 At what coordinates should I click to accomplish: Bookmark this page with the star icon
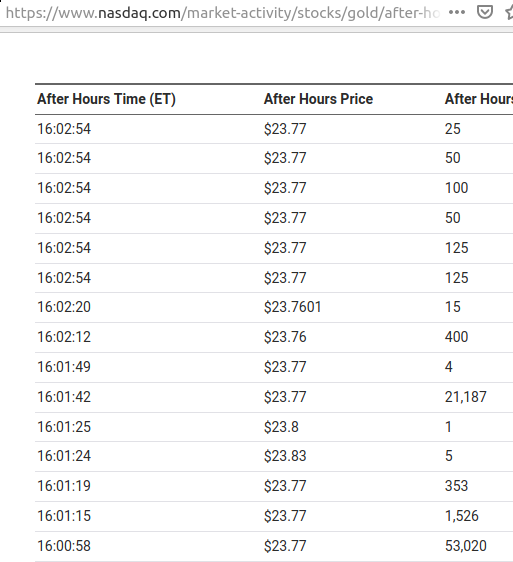[x=509, y=13]
